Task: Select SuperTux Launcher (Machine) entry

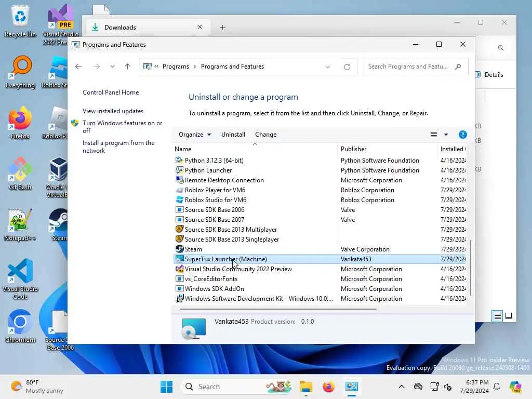Action: click(x=320, y=259)
